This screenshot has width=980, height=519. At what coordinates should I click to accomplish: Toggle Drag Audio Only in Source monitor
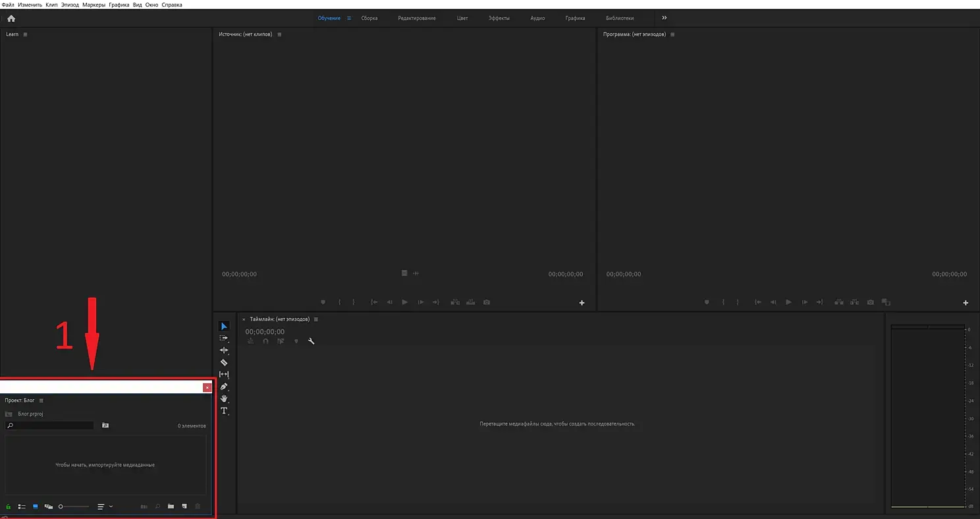pyautogui.click(x=416, y=273)
